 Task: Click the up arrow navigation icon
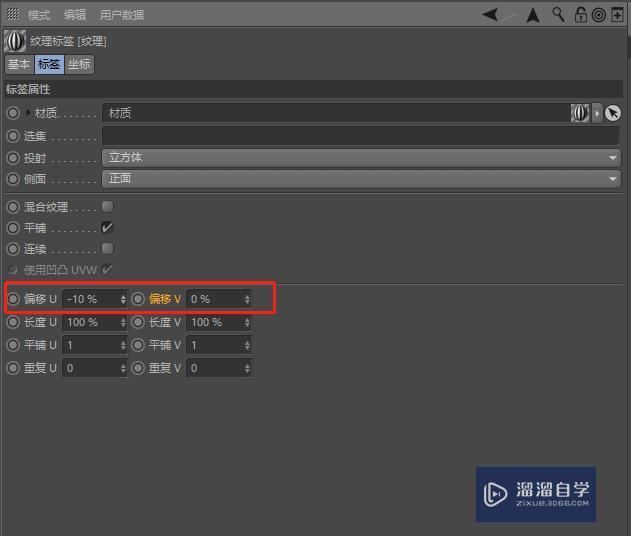click(x=533, y=15)
